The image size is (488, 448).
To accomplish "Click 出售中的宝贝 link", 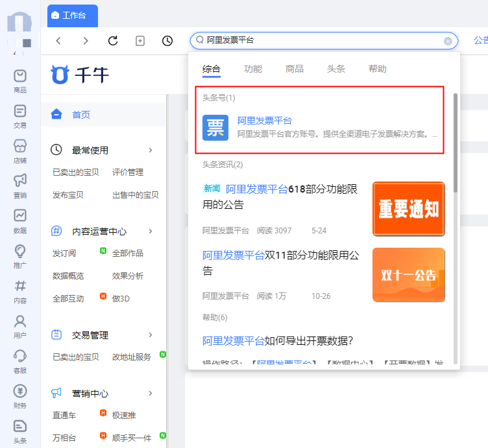I will pyautogui.click(x=136, y=195).
